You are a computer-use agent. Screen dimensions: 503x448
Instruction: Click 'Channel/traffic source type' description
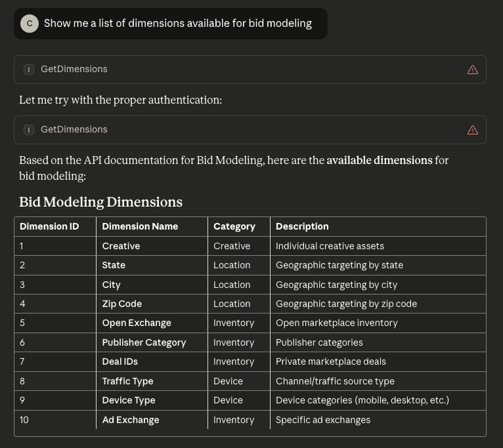(x=335, y=381)
